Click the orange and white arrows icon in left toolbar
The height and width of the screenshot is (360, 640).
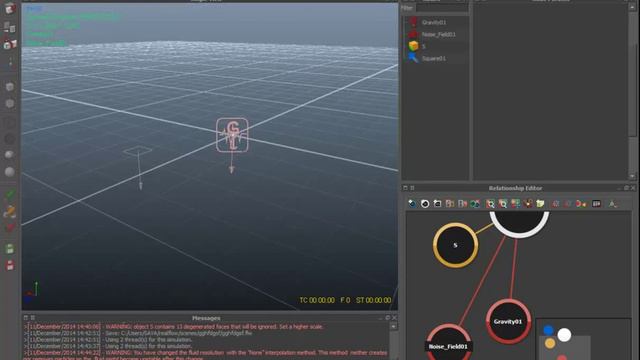point(10,211)
